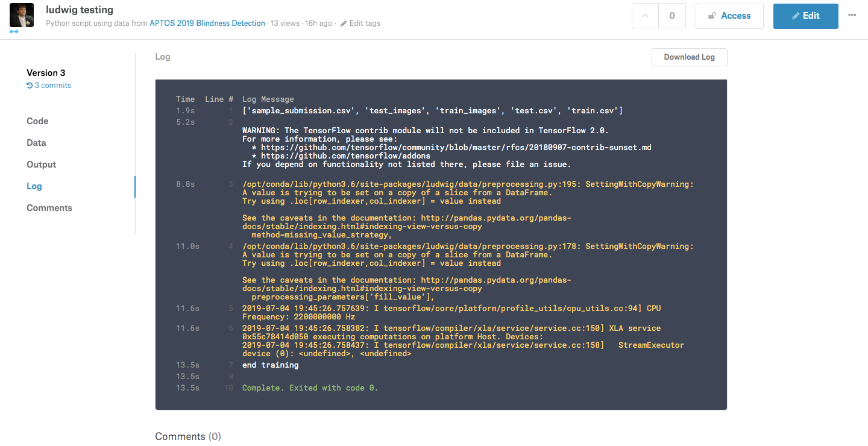This screenshot has width=868, height=446.
Task: Open the more options ellipsis menu
Action: pyautogui.click(x=852, y=16)
